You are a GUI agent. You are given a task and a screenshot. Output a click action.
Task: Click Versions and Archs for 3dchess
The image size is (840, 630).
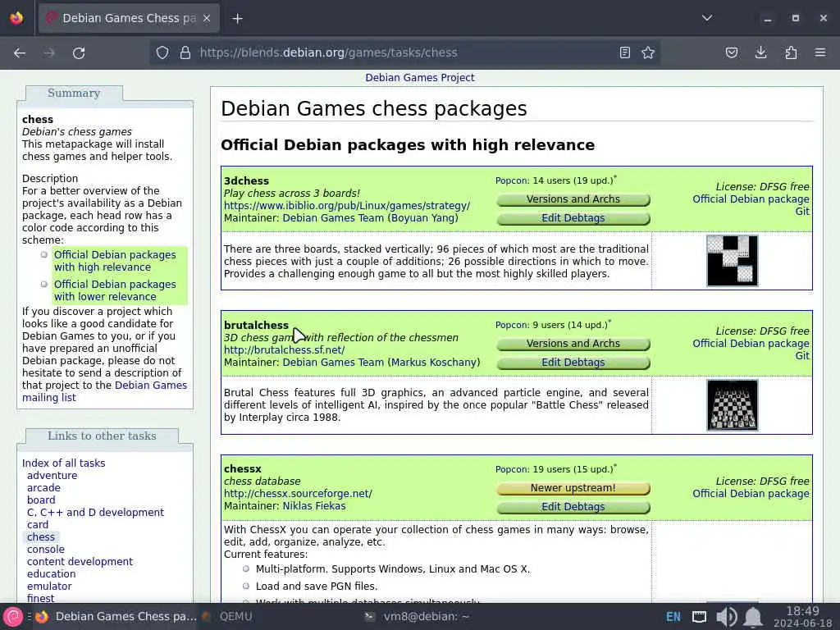(x=573, y=199)
